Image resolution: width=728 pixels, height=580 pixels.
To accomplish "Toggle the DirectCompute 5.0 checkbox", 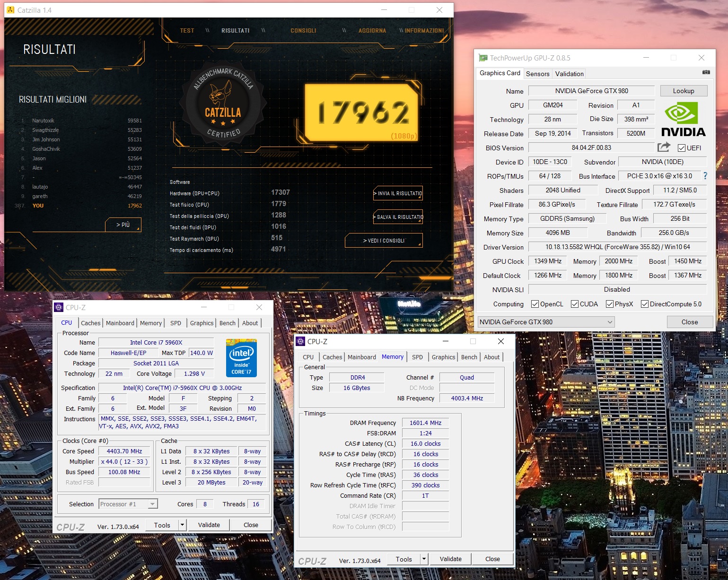I will 645,304.
